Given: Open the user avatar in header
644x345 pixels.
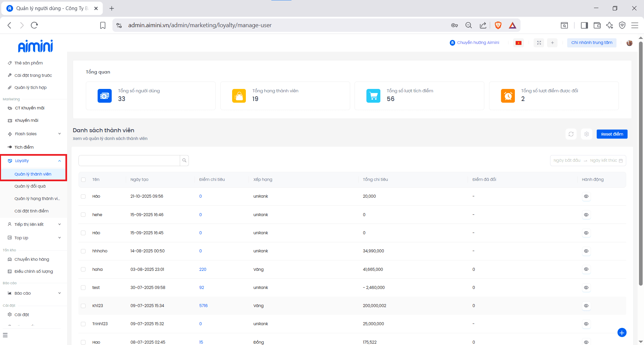Looking at the screenshot, I should (x=629, y=43).
